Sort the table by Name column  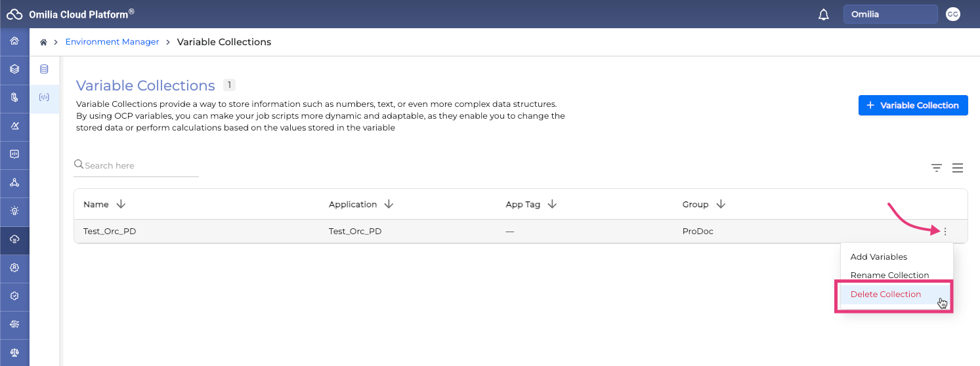tap(121, 205)
